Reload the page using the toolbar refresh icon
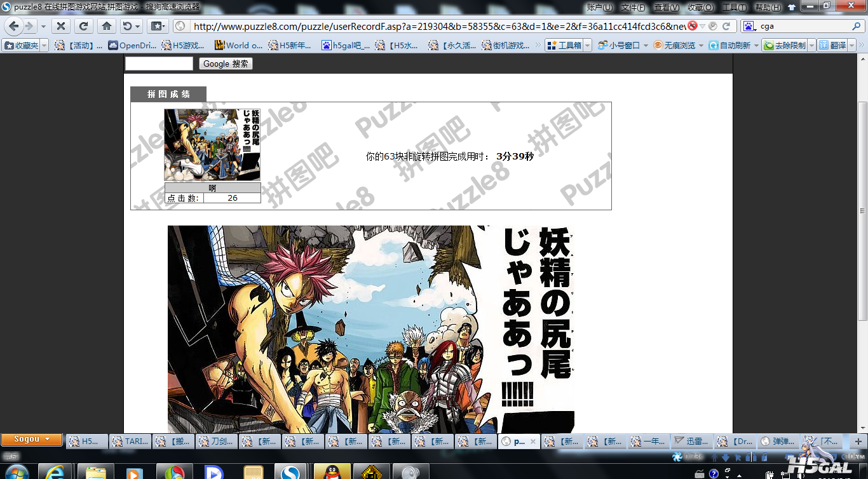 83,26
